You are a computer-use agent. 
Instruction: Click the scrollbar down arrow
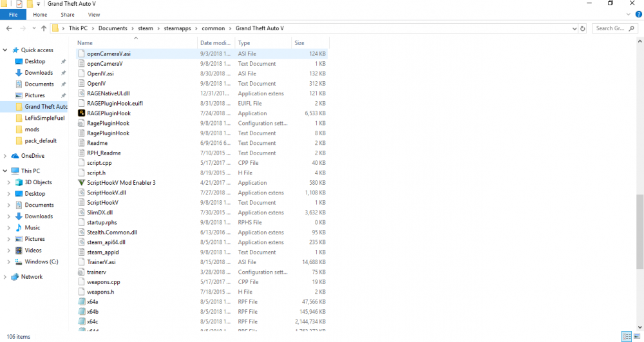tap(639, 327)
